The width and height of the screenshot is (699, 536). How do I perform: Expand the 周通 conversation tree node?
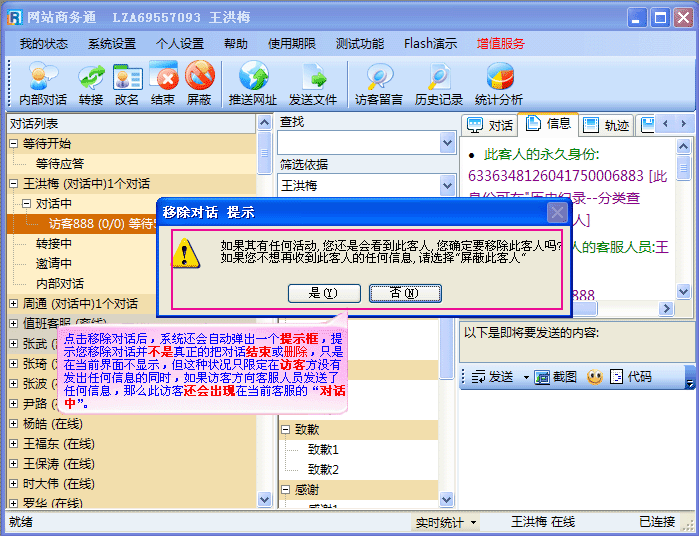click(14, 304)
